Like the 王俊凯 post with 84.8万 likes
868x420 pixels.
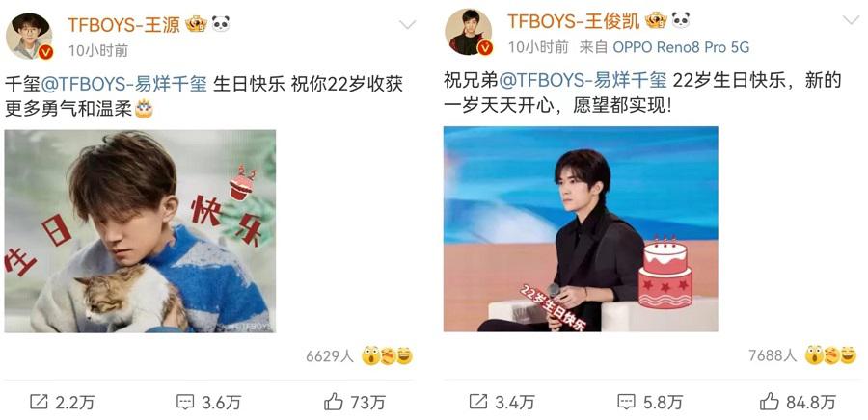point(798,401)
